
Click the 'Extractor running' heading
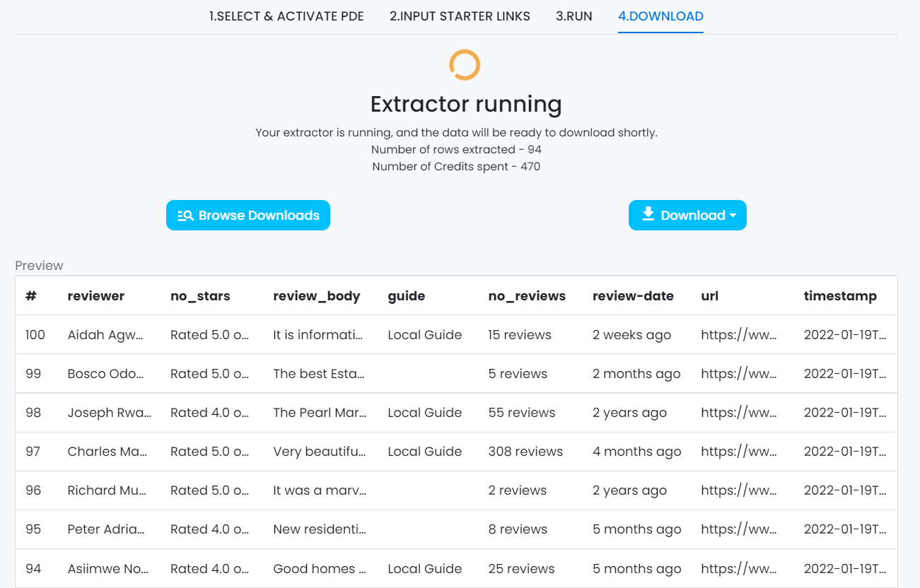coord(466,104)
